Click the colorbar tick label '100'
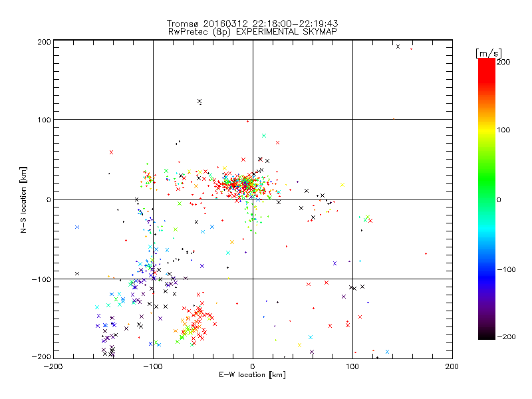 (x=503, y=130)
